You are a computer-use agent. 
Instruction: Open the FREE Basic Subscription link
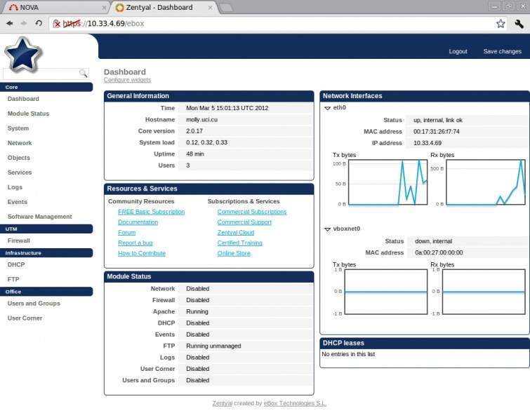(152, 212)
